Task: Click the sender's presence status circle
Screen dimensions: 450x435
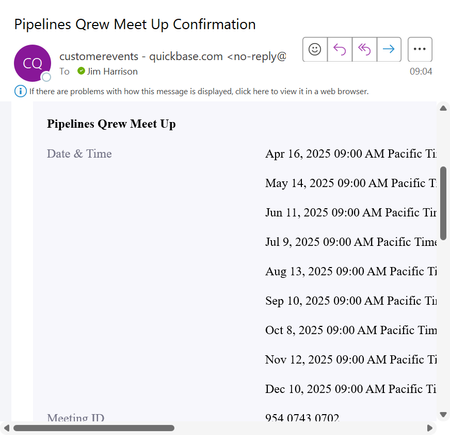Action: point(46,77)
